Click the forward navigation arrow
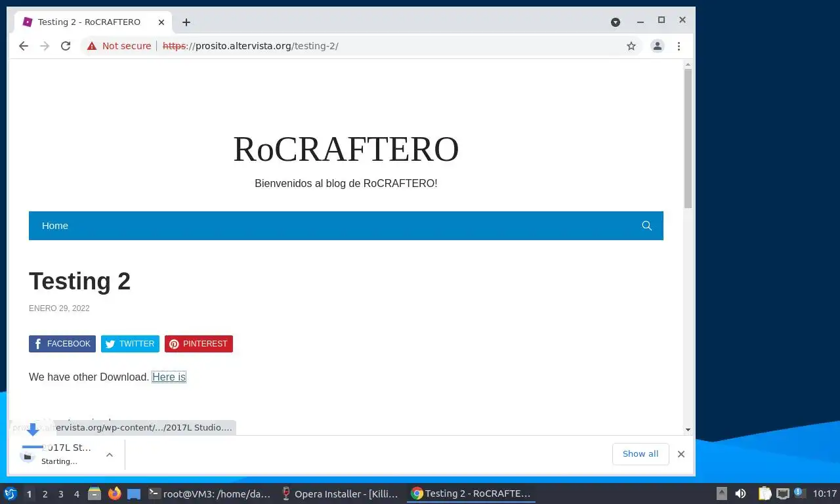Screen dimensions: 840x504 coord(45,46)
